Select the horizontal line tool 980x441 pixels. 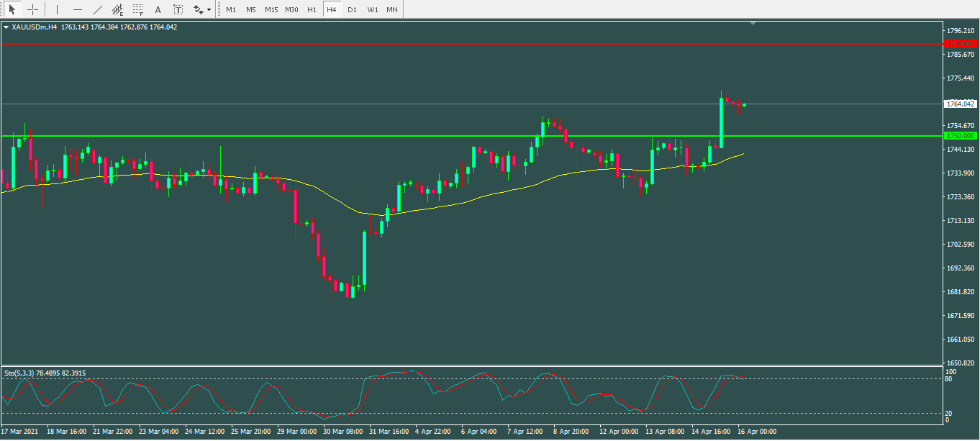(x=78, y=9)
